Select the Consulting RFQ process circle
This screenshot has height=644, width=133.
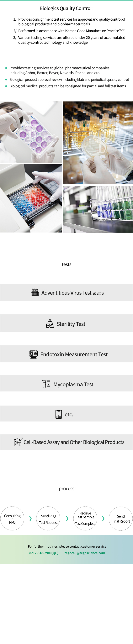[x=12, y=519]
